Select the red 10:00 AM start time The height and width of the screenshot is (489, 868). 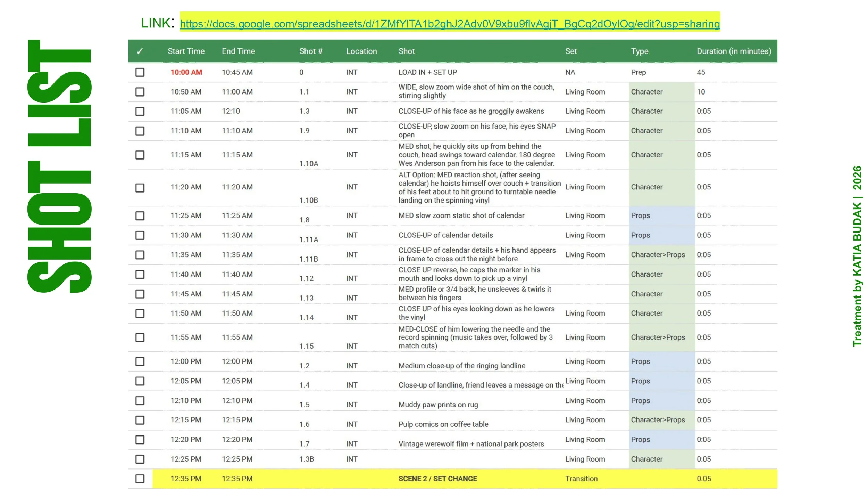pos(186,72)
